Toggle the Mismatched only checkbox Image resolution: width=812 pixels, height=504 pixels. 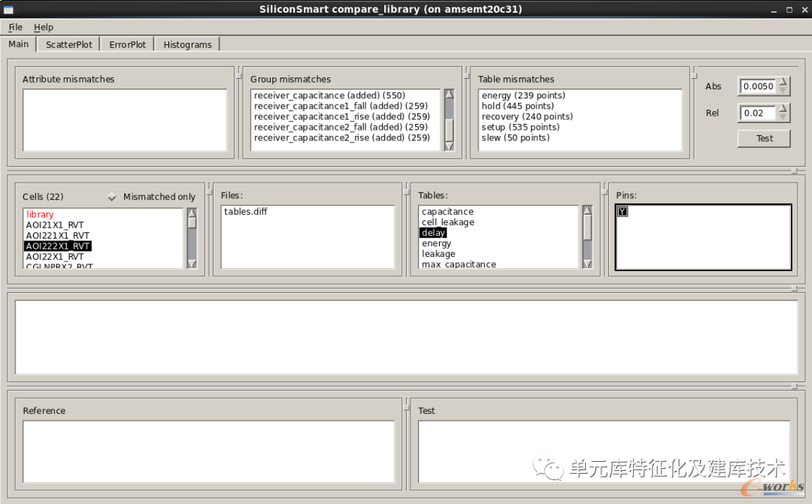coord(112,197)
